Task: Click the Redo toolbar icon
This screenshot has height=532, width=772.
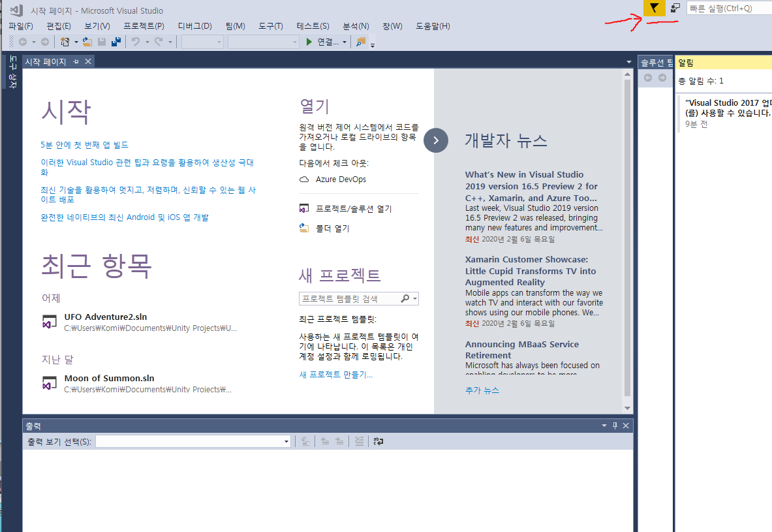Action: click(x=159, y=42)
